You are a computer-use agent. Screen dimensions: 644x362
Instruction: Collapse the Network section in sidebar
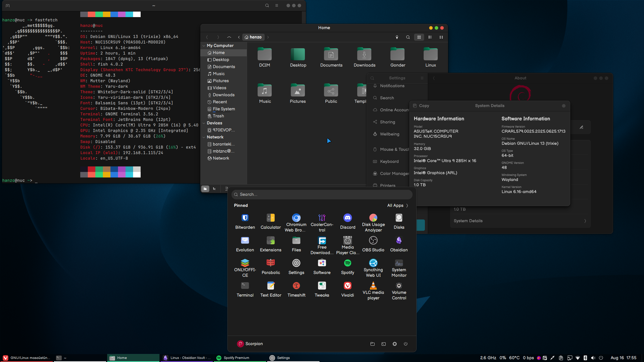(204, 137)
